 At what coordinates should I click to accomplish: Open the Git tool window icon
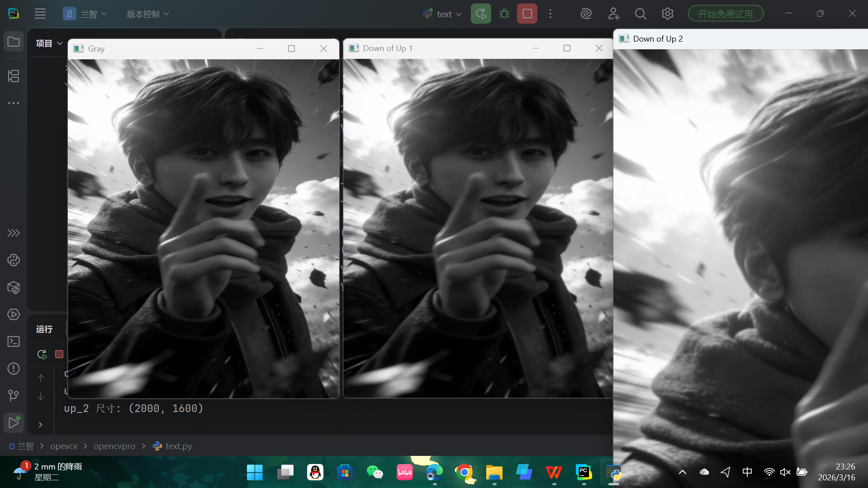[x=14, y=396]
